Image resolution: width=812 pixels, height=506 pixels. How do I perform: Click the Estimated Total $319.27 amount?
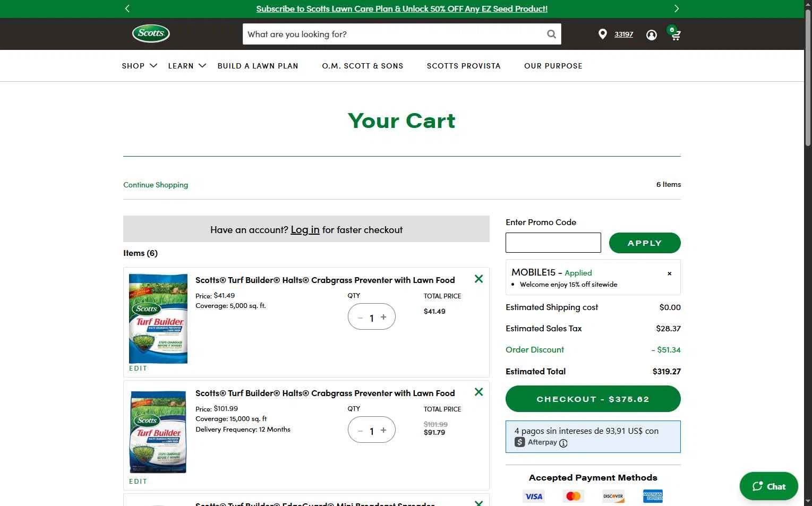pos(666,371)
